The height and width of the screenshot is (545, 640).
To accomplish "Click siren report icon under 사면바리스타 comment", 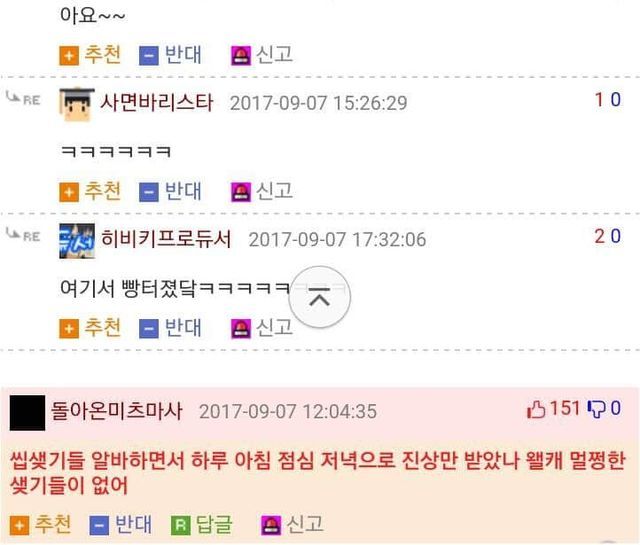I will point(241,192).
